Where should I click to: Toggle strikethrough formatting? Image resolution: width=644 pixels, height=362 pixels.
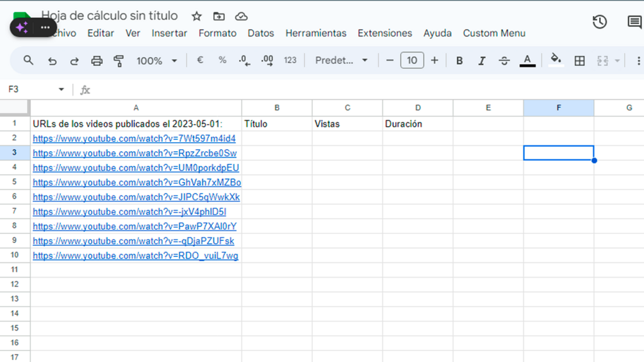point(504,61)
